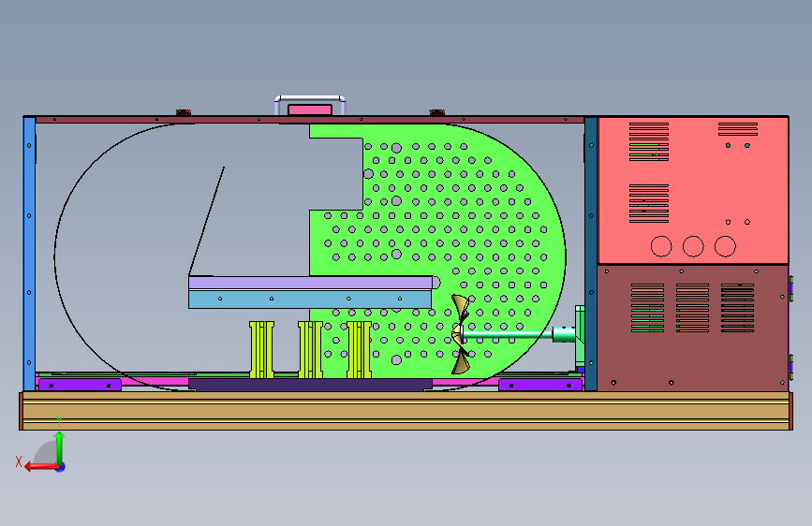Select the lavender tray top surface
Screen dimensions: 812x526
click(310, 283)
